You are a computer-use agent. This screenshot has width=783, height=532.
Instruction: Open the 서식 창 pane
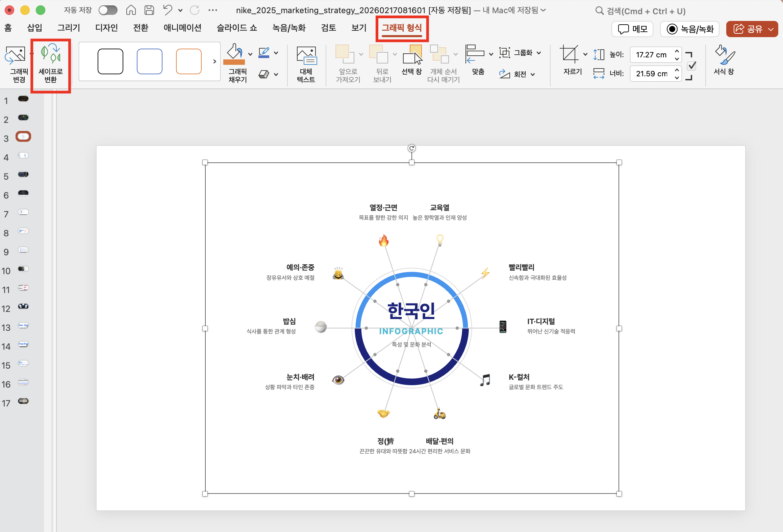(724, 62)
